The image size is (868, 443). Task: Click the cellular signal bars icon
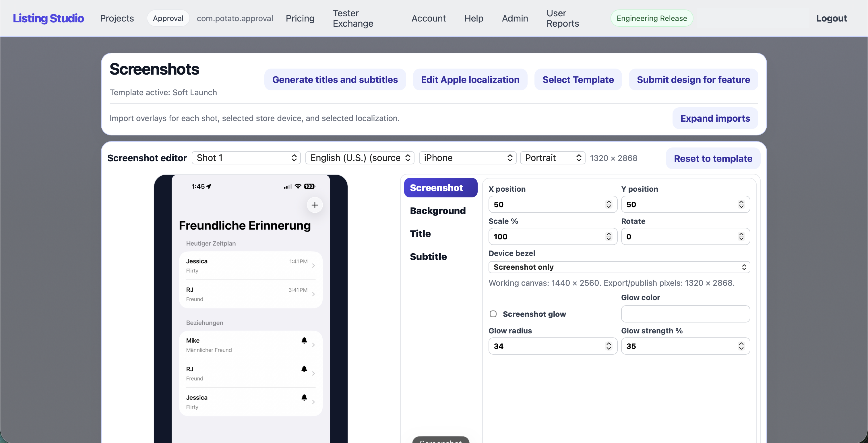287,186
